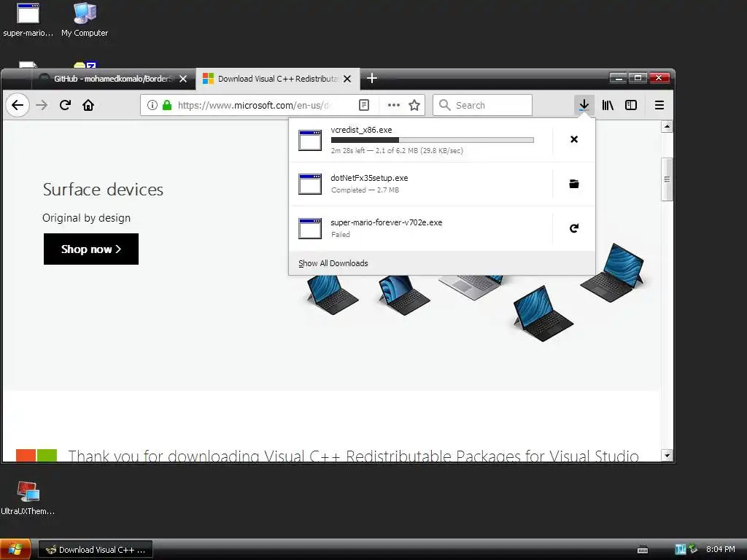The image size is (747, 560).
Task: Click the vcredist_x86.exe download progress bar
Action: point(432,140)
